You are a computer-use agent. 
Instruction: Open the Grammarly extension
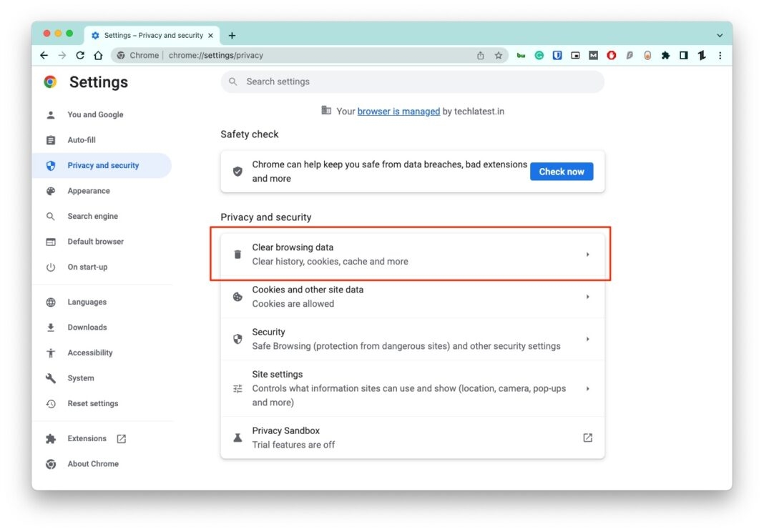point(539,55)
